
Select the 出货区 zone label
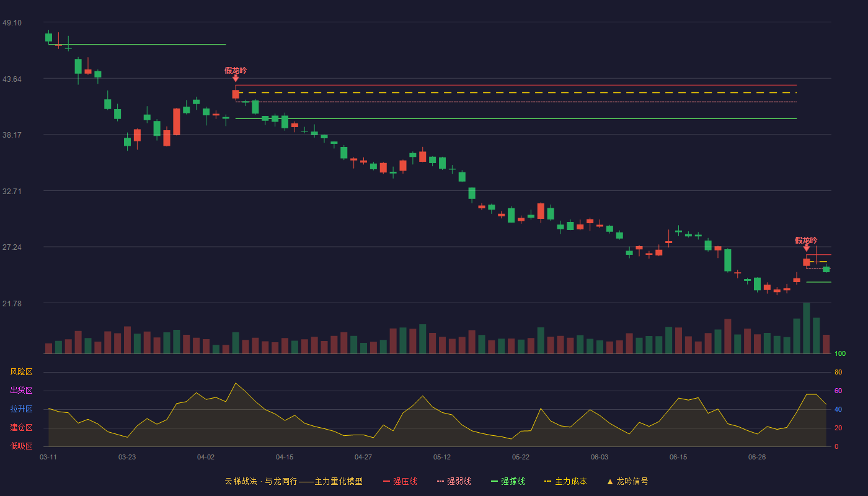point(21,391)
